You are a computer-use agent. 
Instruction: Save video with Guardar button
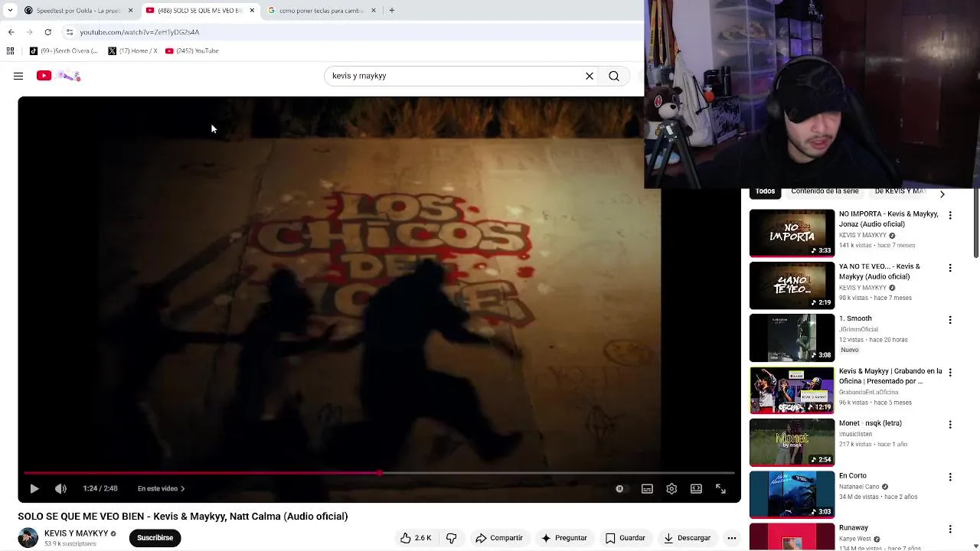(625, 538)
